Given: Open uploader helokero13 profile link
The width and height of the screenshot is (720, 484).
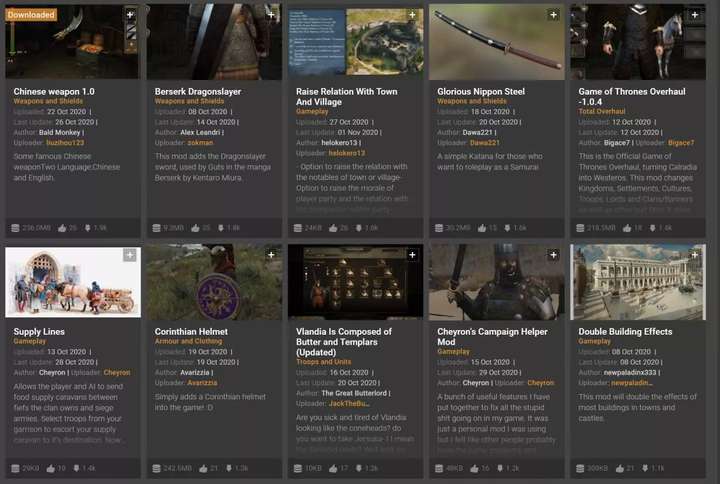Looking at the screenshot, I should coord(347,153).
